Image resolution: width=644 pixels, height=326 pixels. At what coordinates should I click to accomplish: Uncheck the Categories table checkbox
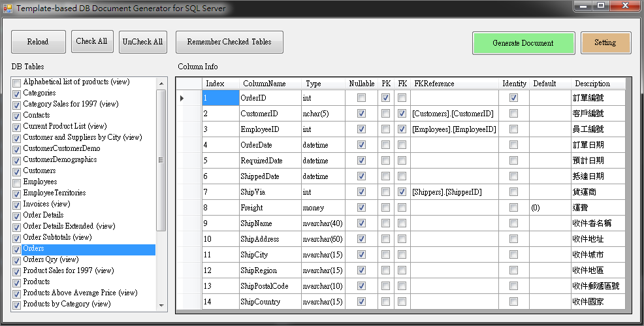coord(16,94)
